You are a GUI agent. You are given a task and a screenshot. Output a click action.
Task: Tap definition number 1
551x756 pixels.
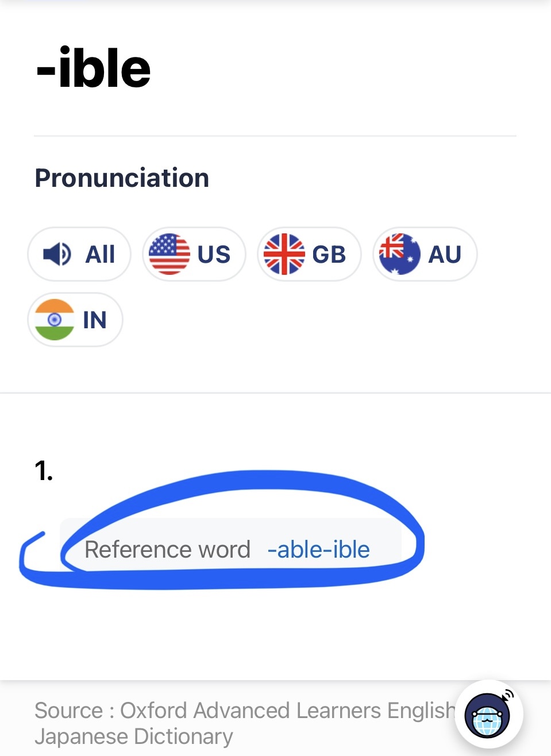[44, 471]
